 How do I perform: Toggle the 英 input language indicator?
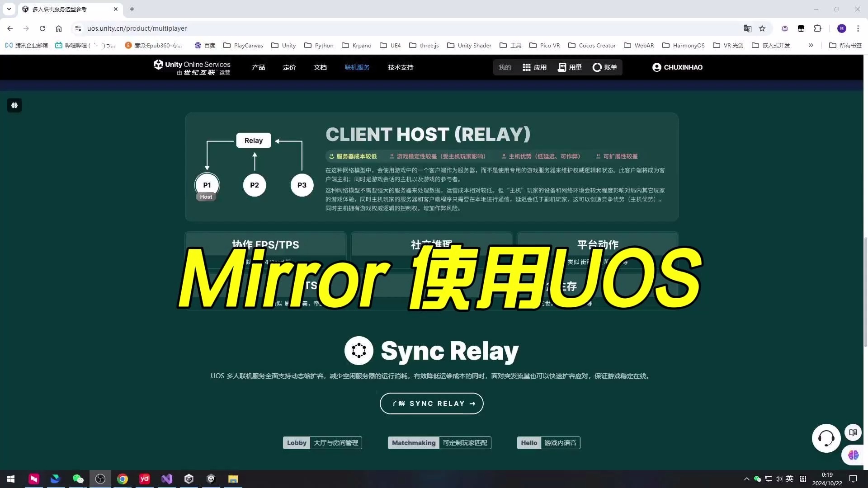789,479
